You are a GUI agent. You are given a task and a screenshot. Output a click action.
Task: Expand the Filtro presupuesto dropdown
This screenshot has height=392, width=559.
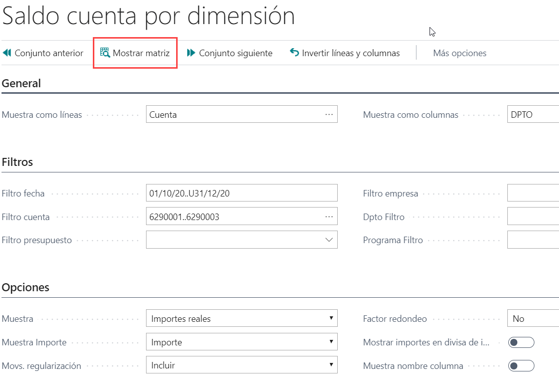pos(329,240)
